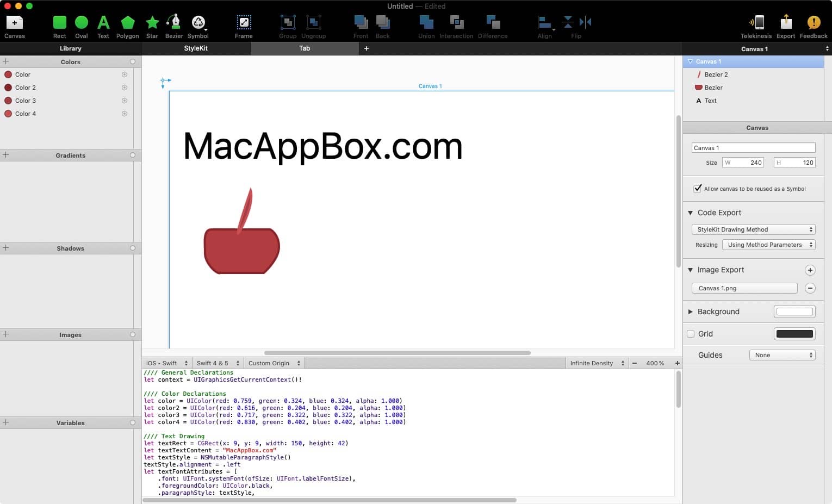Click the canvas origin marker icon
Screen dimensions: 832x504
pyautogui.click(x=165, y=83)
